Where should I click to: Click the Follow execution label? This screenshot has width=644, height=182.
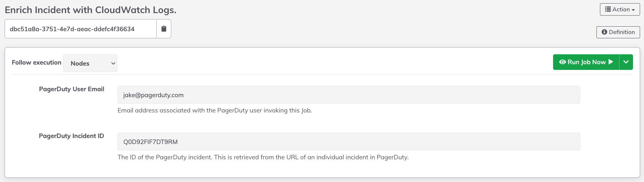point(37,62)
